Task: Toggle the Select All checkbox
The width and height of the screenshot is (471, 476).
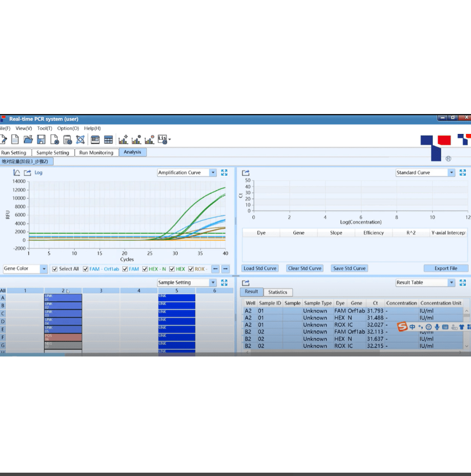Action: [x=55, y=269]
